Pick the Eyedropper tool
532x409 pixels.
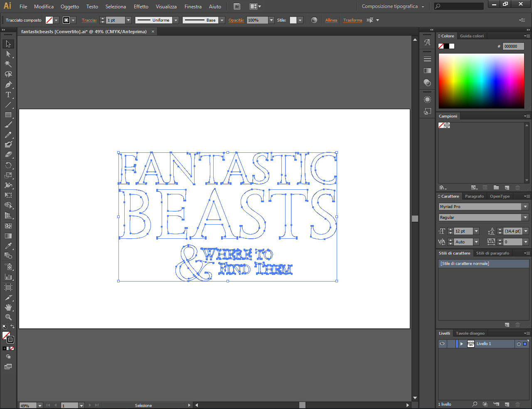coord(8,246)
